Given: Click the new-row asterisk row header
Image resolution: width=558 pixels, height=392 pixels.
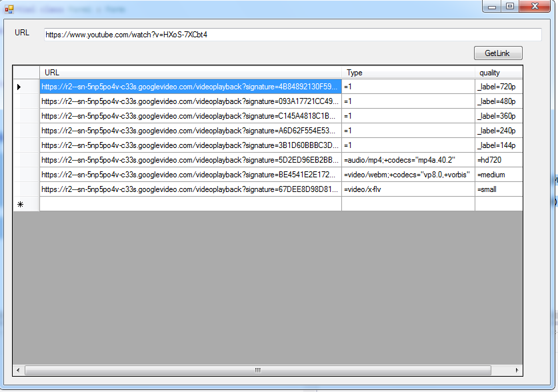Looking at the screenshot, I should point(26,204).
